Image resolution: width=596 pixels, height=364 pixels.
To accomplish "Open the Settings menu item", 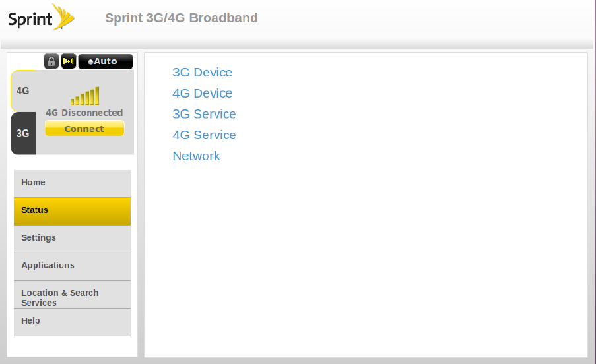I will pyautogui.click(x=72, y=238).
